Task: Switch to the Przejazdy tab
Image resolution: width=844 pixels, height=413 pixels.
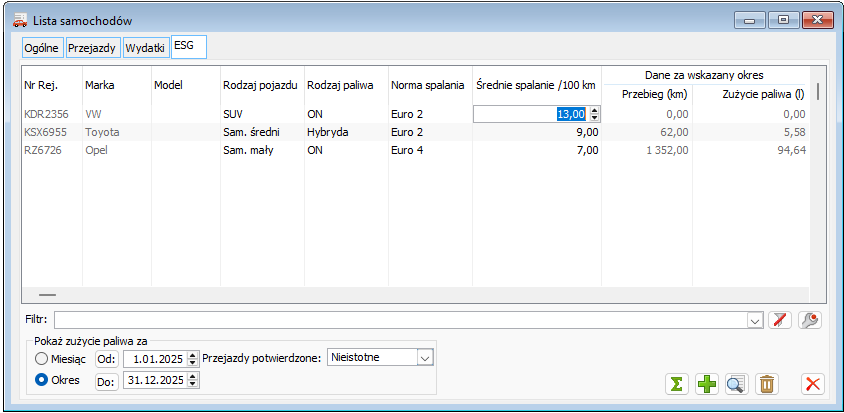Action: click(x=93, y=48)
